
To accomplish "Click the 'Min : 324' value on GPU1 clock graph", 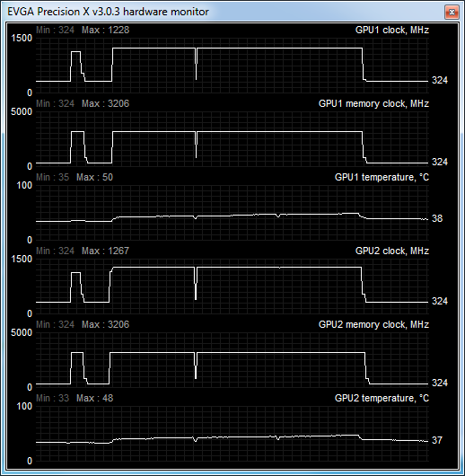I will coord(56,30).
